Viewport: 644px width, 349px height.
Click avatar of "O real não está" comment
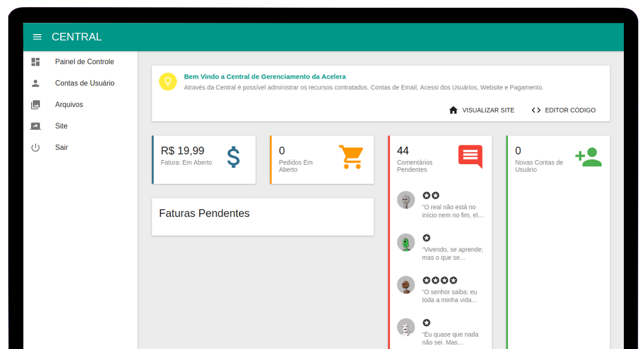pos(406,200)
